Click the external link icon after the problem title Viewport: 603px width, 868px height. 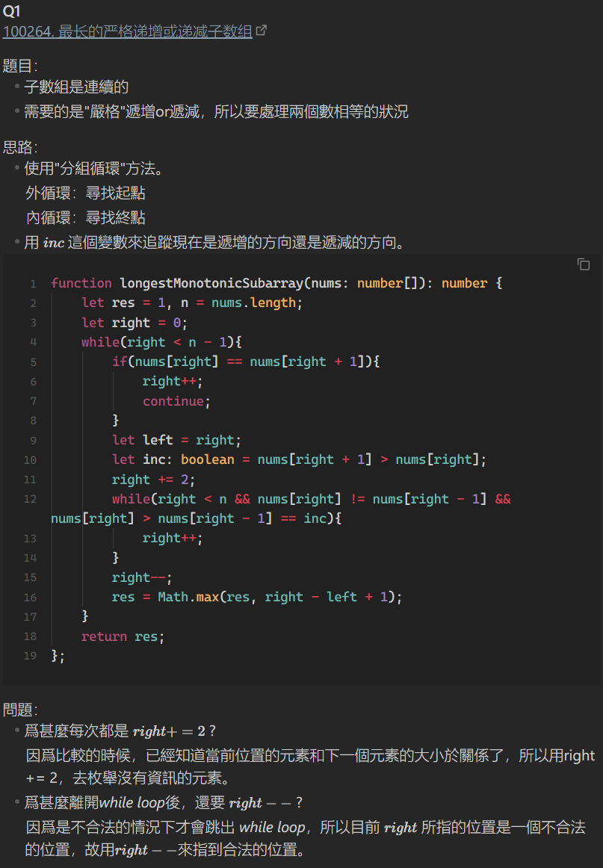(x=262, y=31)
